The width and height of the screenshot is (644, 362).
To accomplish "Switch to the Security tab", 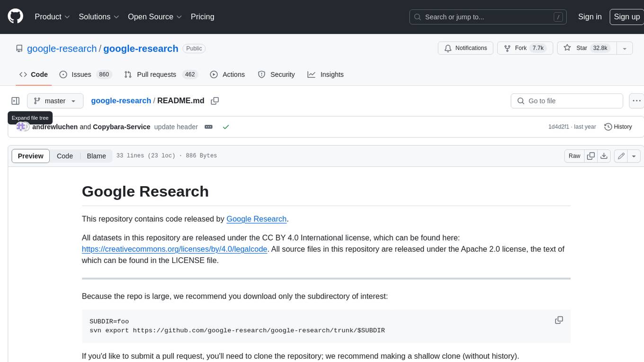I will (x=277, y=74).
